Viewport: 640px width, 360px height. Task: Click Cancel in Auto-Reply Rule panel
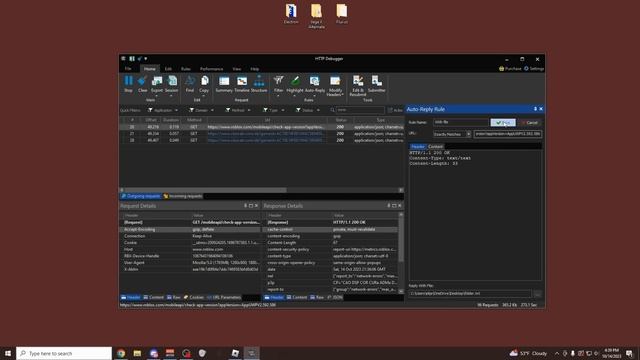530,122
